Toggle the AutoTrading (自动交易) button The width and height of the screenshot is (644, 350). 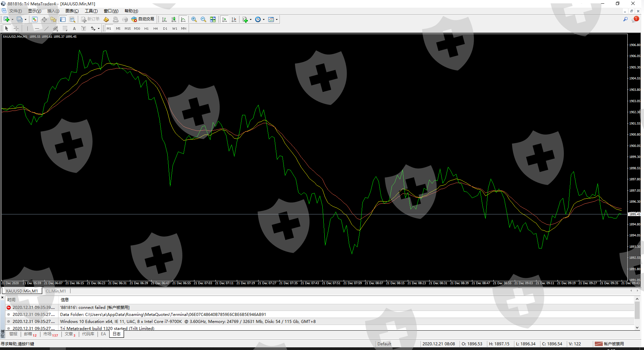143,19
